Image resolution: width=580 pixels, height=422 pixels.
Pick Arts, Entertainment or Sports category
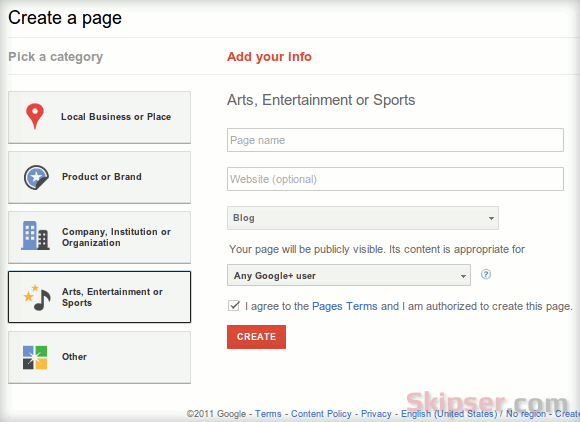coord(100,297)
